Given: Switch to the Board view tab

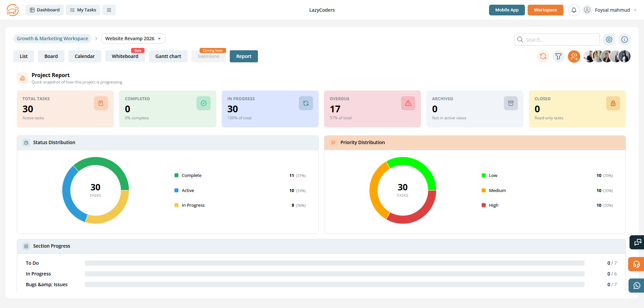Looking at the screenshot, I should [x=51, y=56].
